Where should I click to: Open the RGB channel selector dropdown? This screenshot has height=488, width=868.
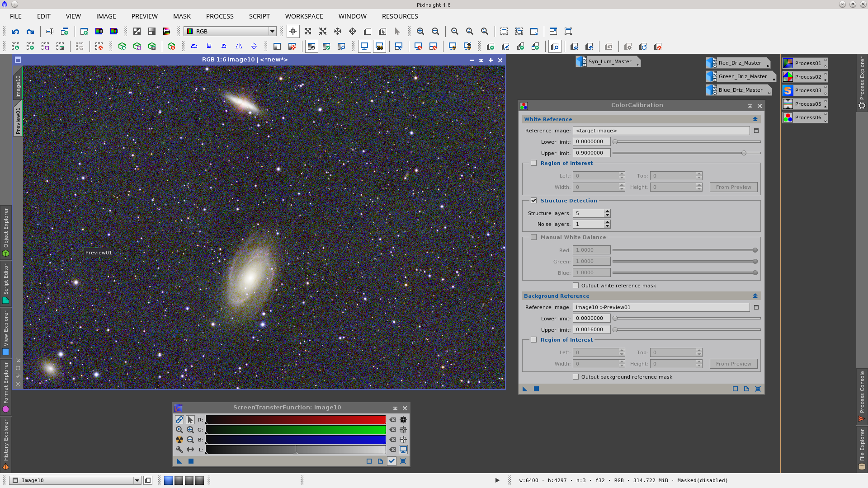(x=272, y=31)
